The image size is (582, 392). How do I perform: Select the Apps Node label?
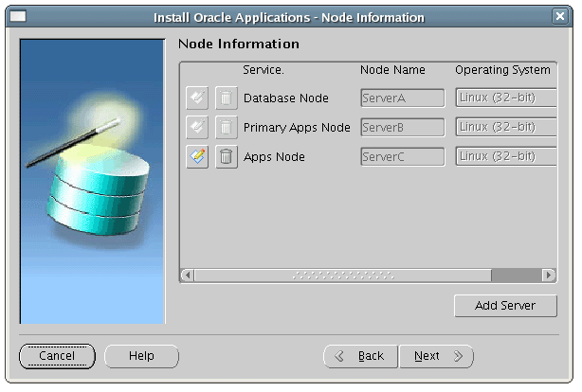pyautogui.click(x=274, y=157)
